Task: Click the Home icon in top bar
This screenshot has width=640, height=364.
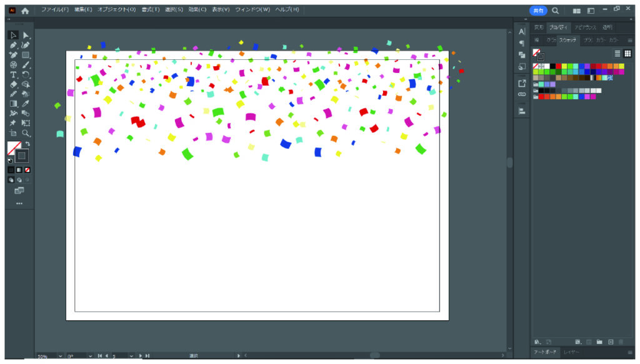Action: point(25,11)
